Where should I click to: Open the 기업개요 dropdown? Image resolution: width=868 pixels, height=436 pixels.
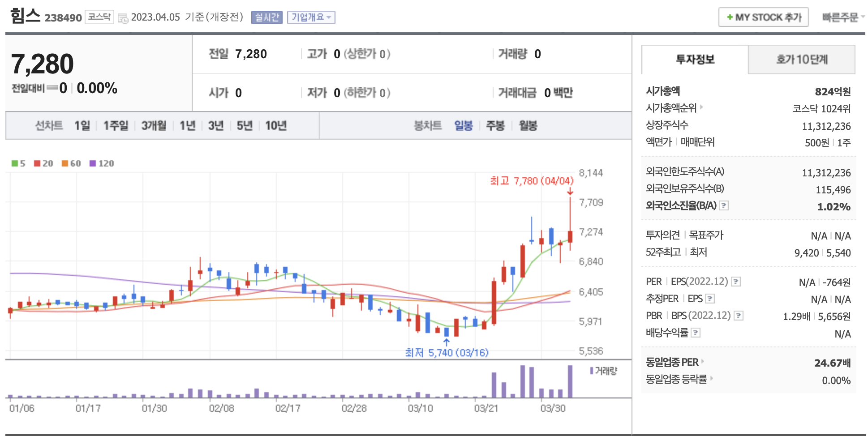pos(311,17)
